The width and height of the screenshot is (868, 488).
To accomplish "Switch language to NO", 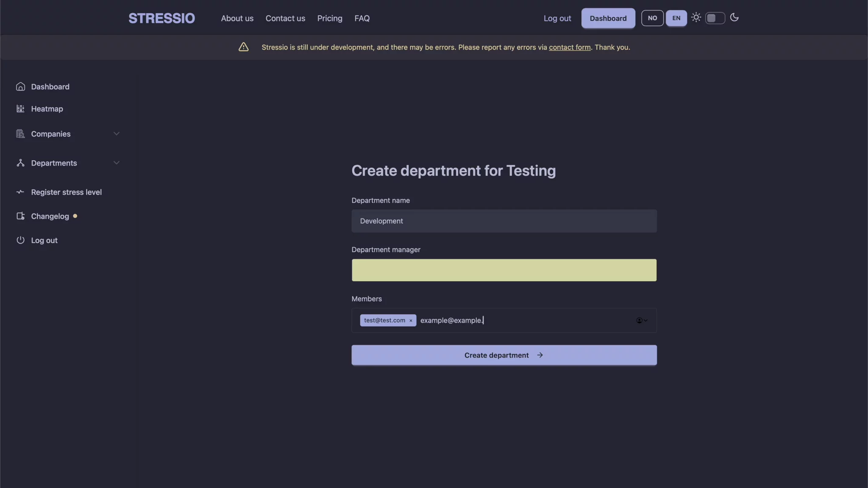I will tap(652, 18).
